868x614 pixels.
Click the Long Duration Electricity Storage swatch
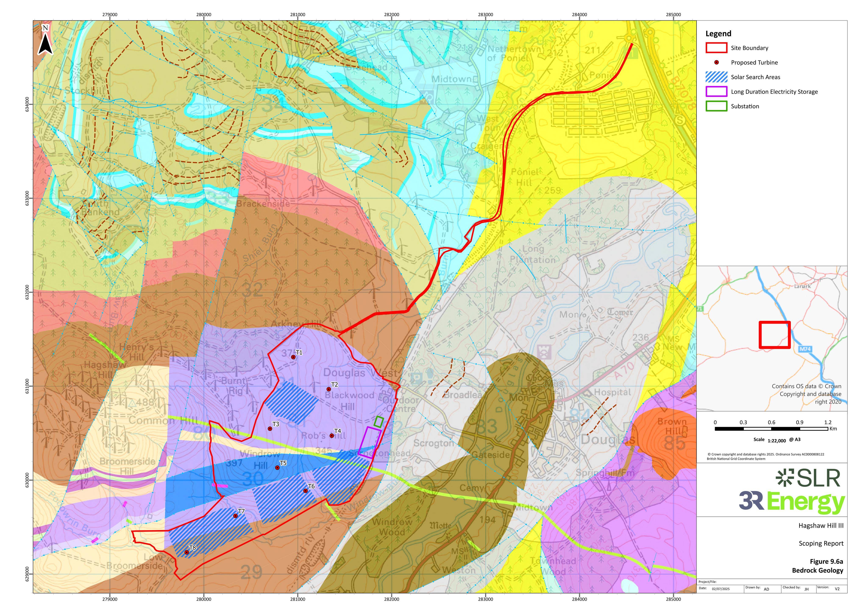716,92
